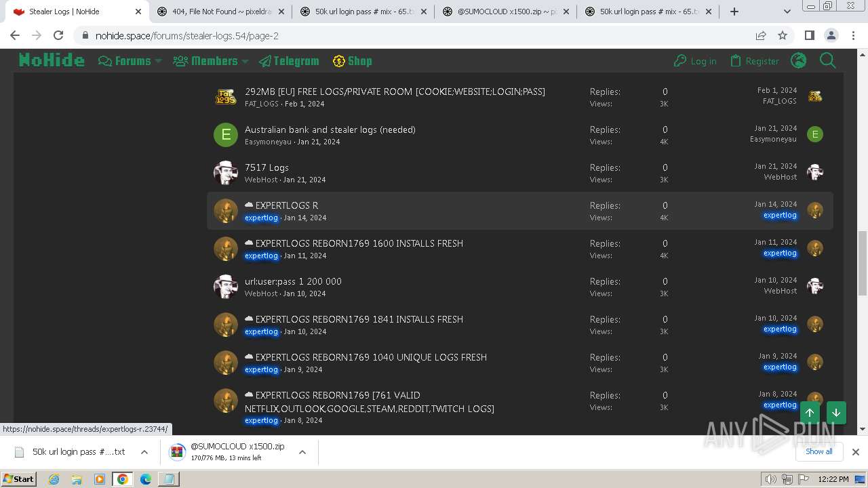Go back in browser
The image size is (868, 488).
15,35
